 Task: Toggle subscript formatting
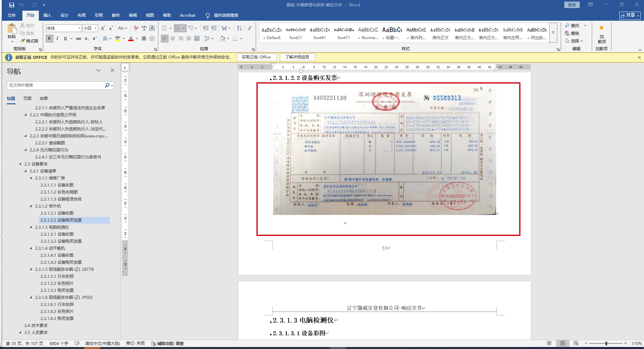coord(87,38)
